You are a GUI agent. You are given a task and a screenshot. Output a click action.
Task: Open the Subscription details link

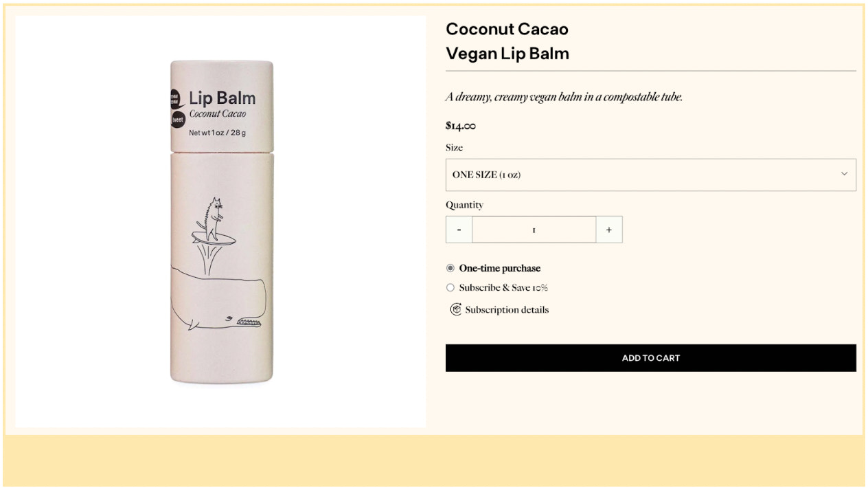click(505, 309)
